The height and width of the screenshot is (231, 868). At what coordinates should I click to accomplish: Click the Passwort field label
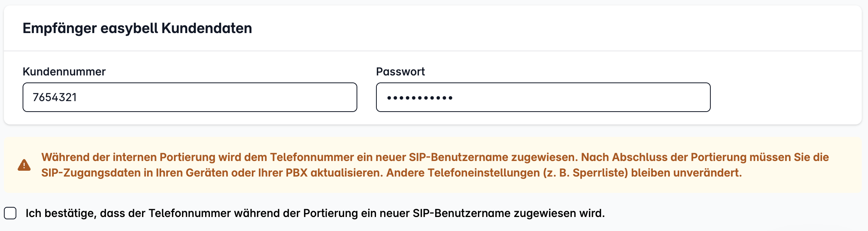point(400,72)
